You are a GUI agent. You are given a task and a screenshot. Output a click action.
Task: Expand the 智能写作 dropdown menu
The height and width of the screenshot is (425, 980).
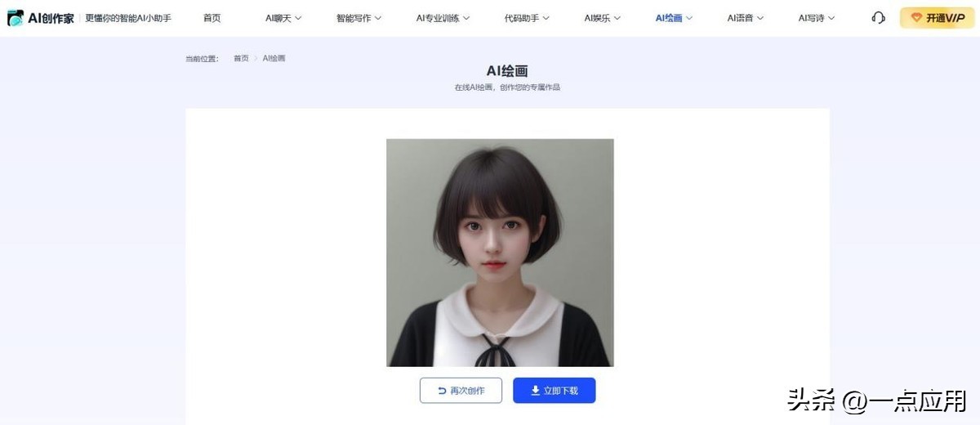359,18
